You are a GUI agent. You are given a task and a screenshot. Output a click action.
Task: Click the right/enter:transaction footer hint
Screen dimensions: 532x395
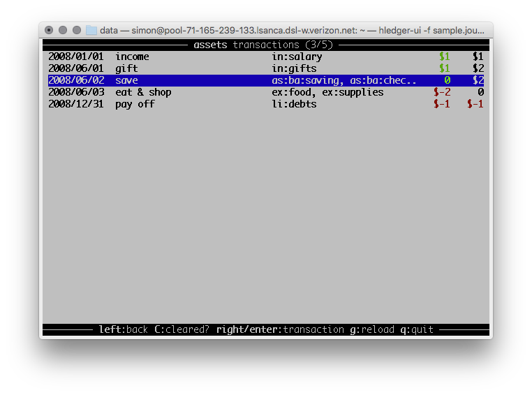point(279,329)
